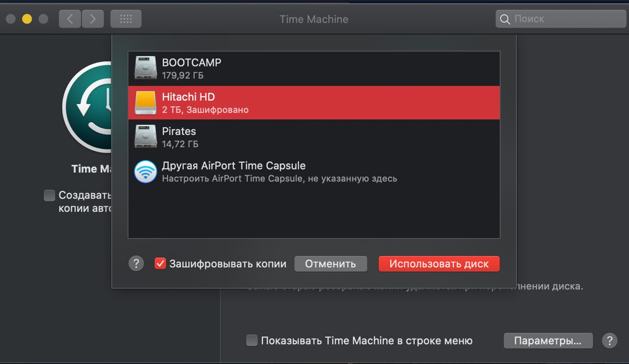Image resolution: width=629 pixels, height=364 pixels.
Task: Minimize window with yellow button
Action: click(x=27, y=19)
